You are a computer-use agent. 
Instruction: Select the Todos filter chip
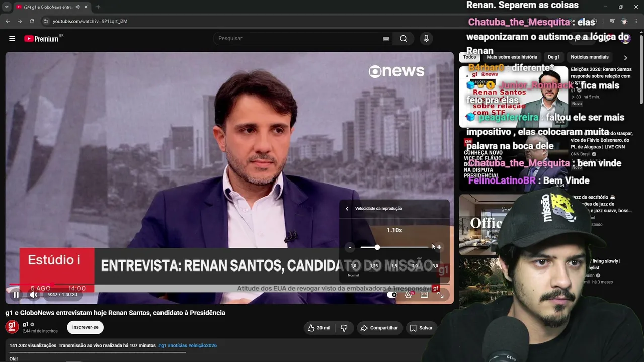tap(469, 57)
